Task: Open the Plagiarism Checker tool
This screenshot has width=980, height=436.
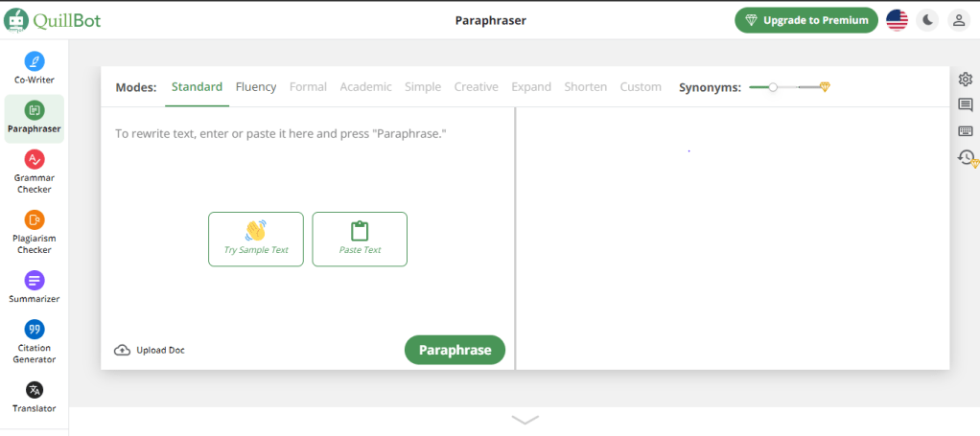Action: 34,232
